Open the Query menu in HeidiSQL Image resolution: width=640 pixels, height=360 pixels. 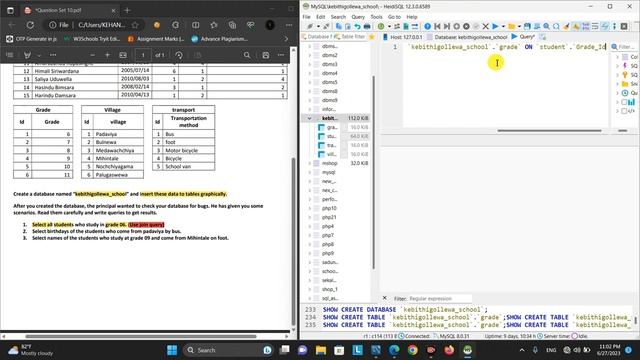point(358,17)
